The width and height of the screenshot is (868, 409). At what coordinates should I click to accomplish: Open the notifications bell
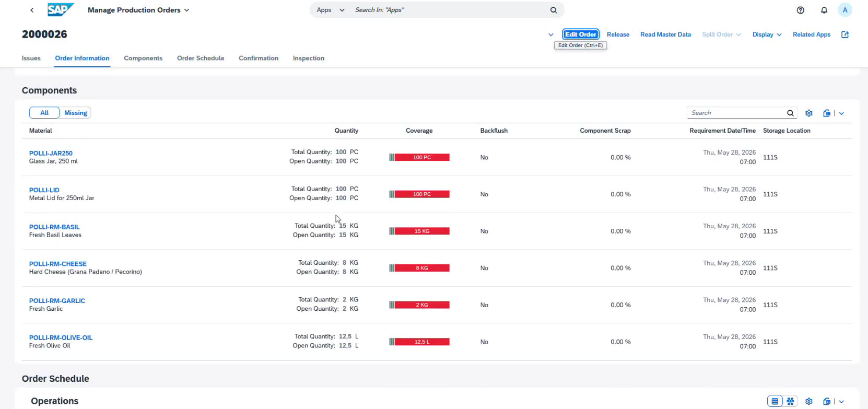(x=824, y=10)
